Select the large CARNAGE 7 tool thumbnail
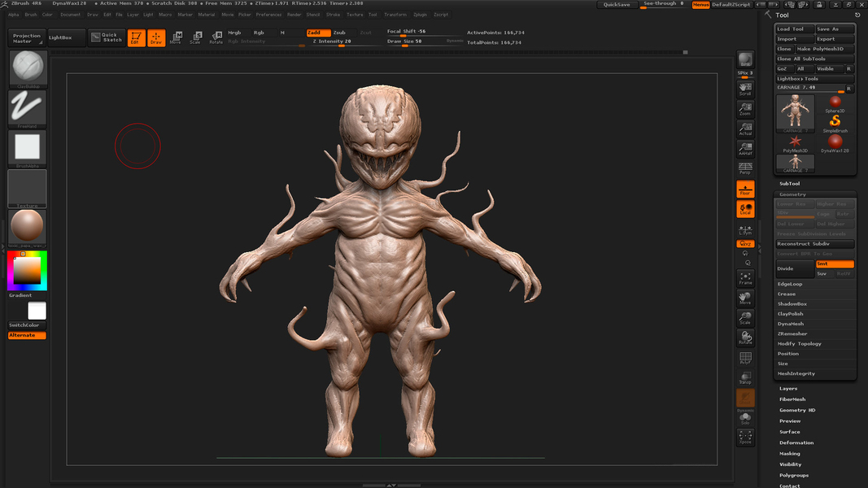 click(x=795, y=114)
